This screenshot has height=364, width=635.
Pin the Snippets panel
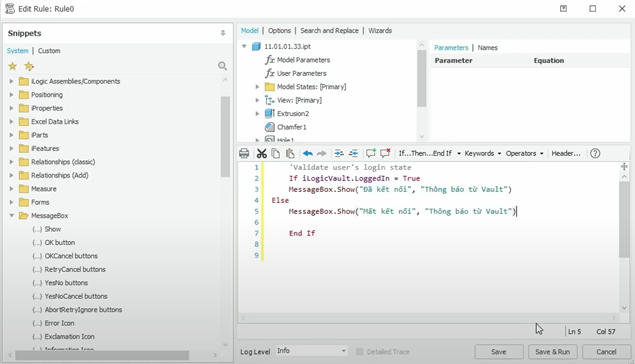pos(223,33)
